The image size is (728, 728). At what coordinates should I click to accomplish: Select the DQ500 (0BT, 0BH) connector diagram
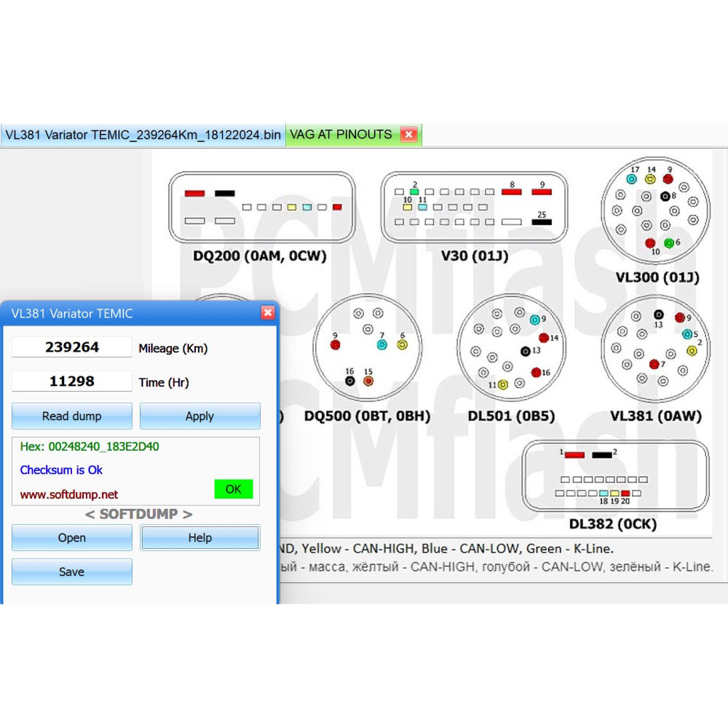(367, 347)
